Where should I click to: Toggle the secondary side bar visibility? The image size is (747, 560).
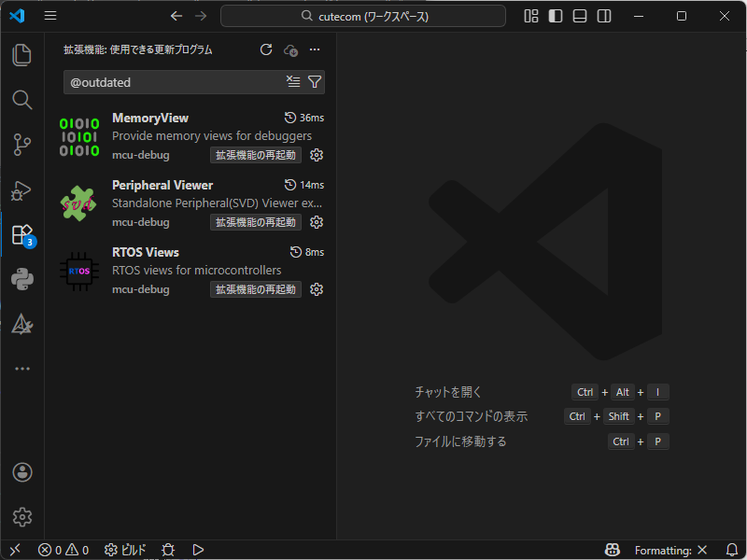tap(604, 16)
